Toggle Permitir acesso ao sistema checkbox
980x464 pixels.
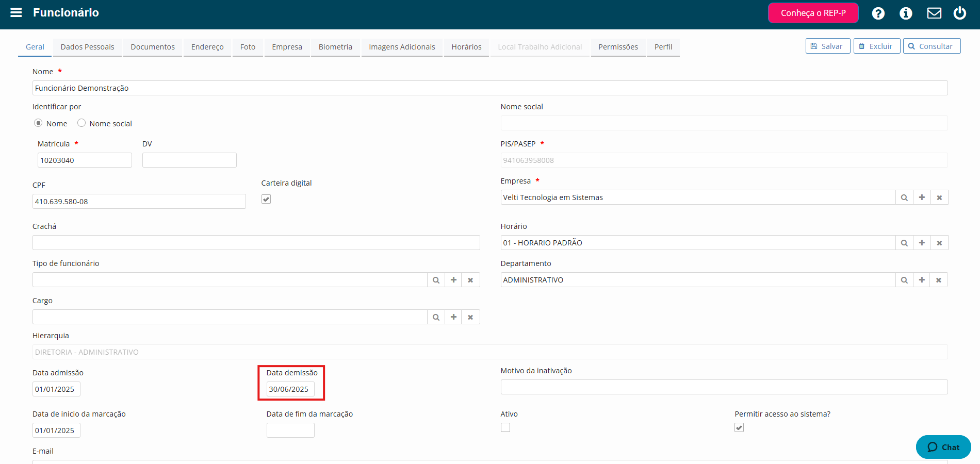tap(739, 427)
